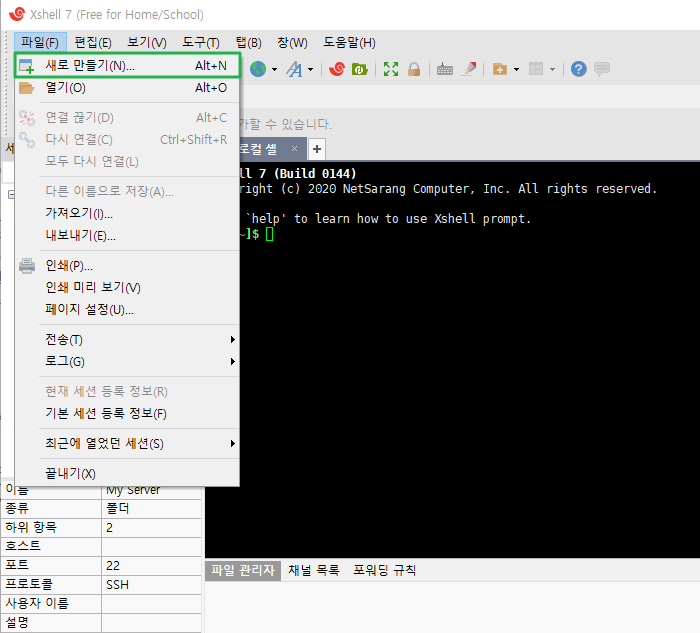Click the port value 22 cell
700x633 pixels.
tap(151, 566)
